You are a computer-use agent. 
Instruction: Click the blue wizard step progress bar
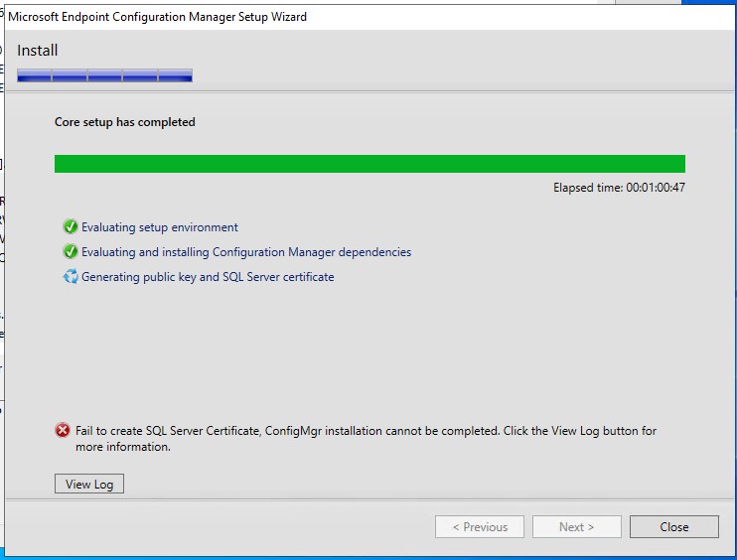tap(104, 75)
